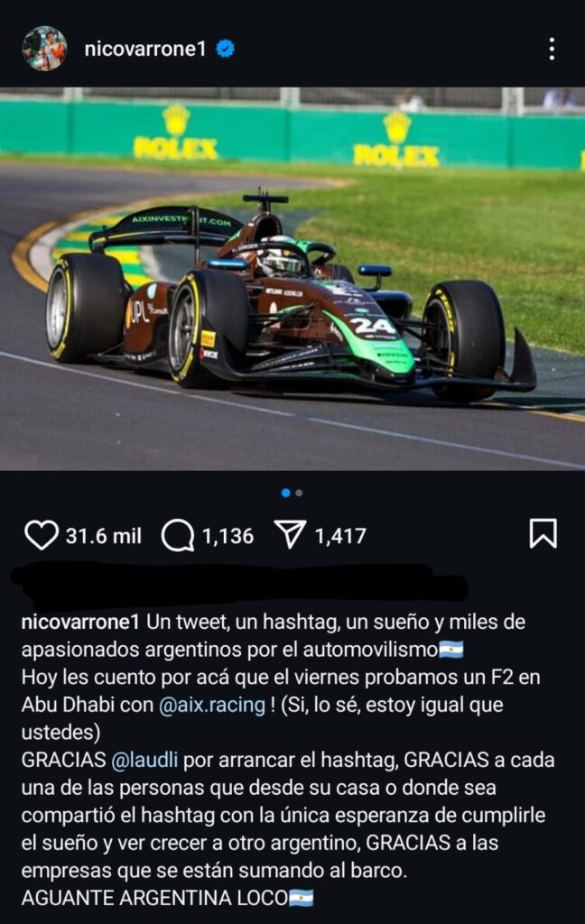Open the @laudli mention
The height and width of the screenshot is (924, 585).
pos(144,760)
